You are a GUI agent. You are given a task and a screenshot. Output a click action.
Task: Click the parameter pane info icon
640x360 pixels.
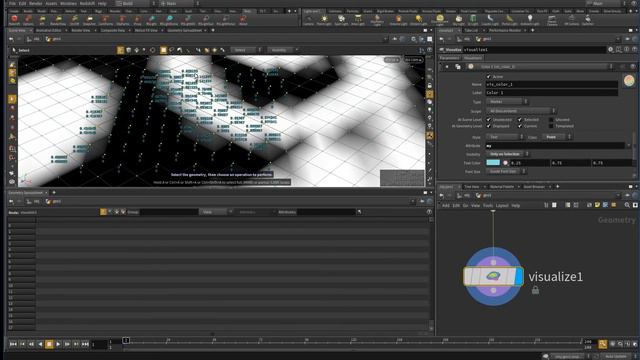[627, 49]
